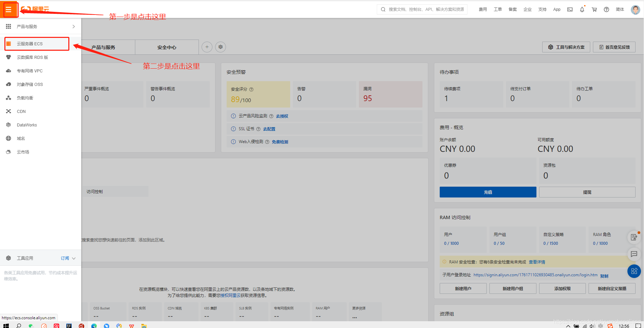
Task: Open the notification bell icon
Action: (x=582, y=9)
